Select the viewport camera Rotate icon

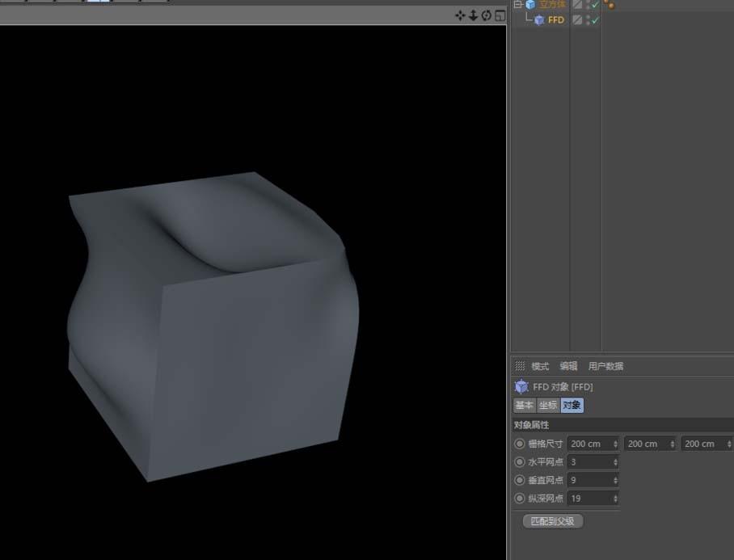487,15
